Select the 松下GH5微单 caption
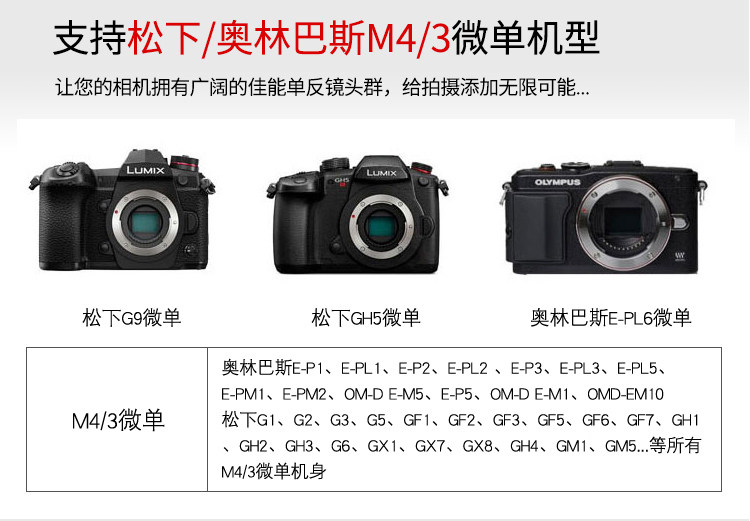Viewport: 750px width, 521px height. tap(366, 317)
